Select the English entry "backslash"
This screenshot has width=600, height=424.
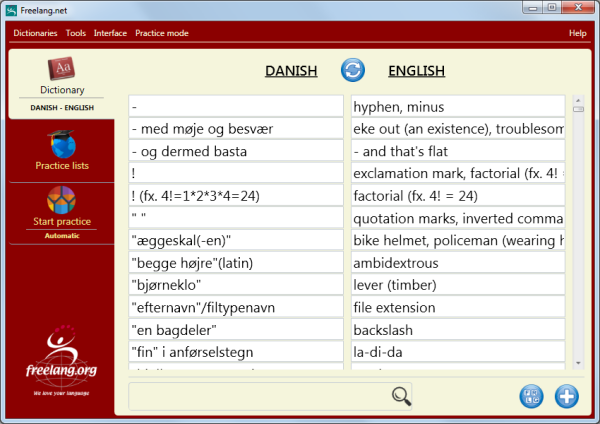click(x=458, y=328)
